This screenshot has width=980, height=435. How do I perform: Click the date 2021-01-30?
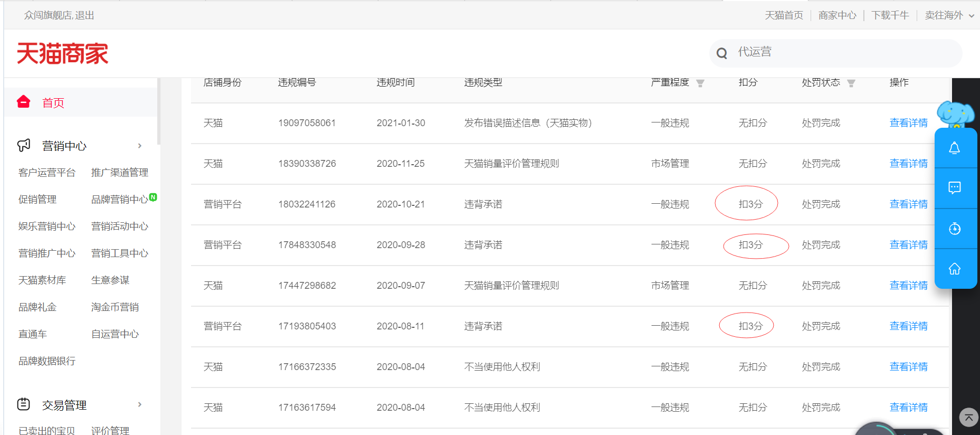pos(401,123)
